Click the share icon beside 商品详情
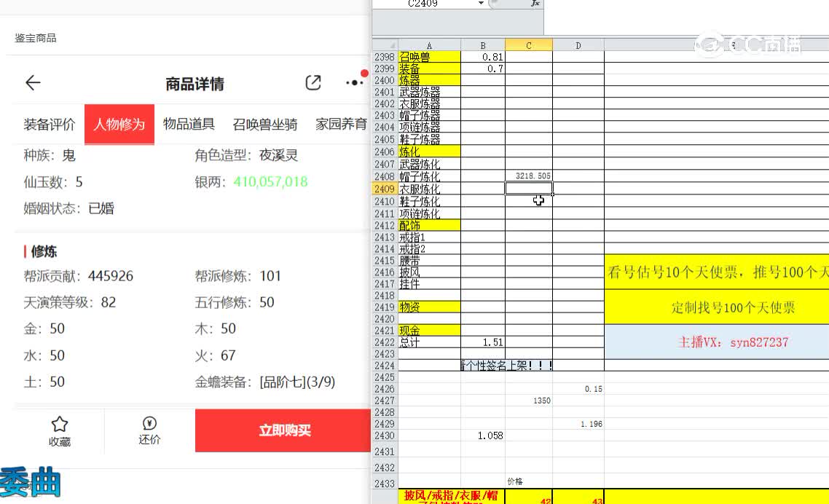This screenshot has width=829, height=504. [313, 83]
